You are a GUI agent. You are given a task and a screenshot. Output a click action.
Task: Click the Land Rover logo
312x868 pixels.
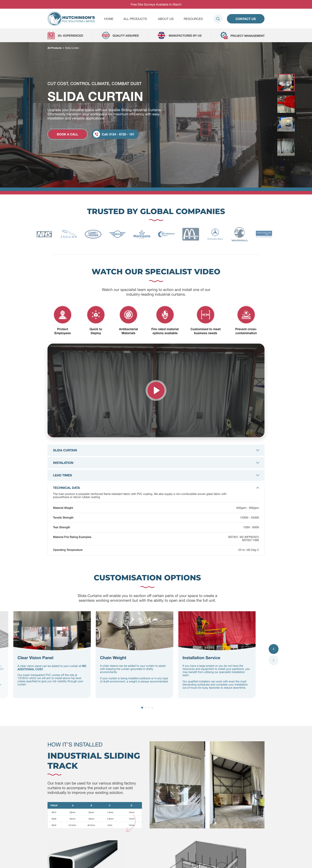click(93, 234)
